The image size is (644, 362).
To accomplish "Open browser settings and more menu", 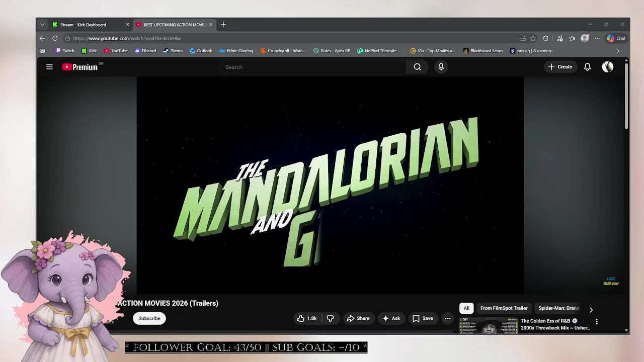I will 597,38.
